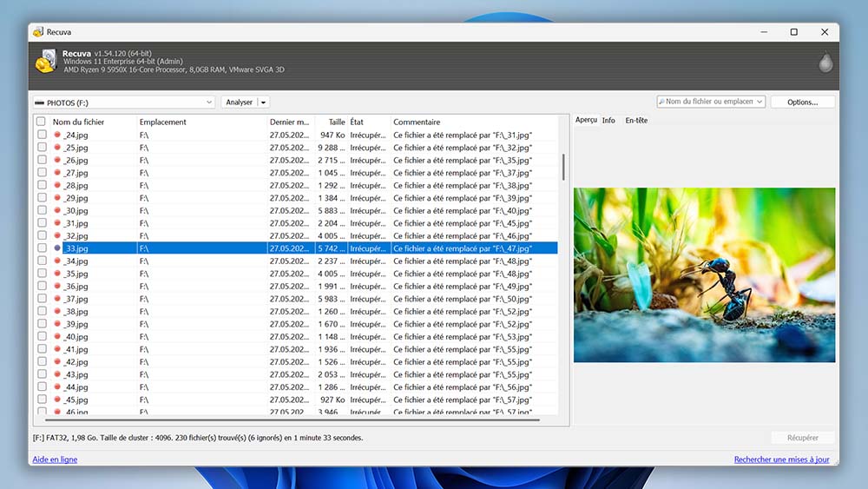Click the Recuva hard-hat logo in header

click(x=46, y=62)
